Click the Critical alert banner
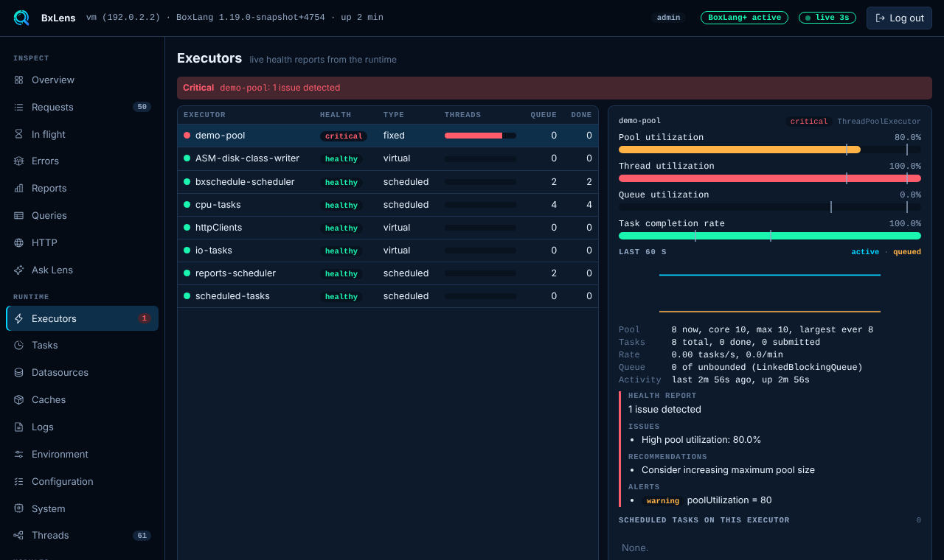This screenshot has width=944, height=560. (x=555, y=88)
